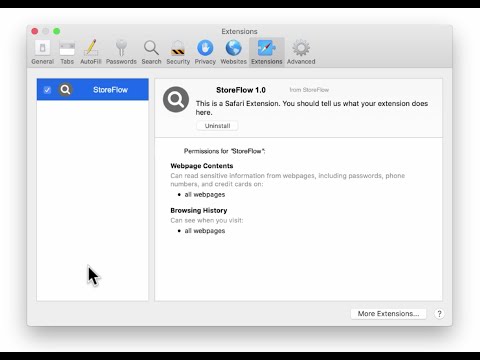
Task: Open the Websites globe pane
Action: tap(233, 52)
